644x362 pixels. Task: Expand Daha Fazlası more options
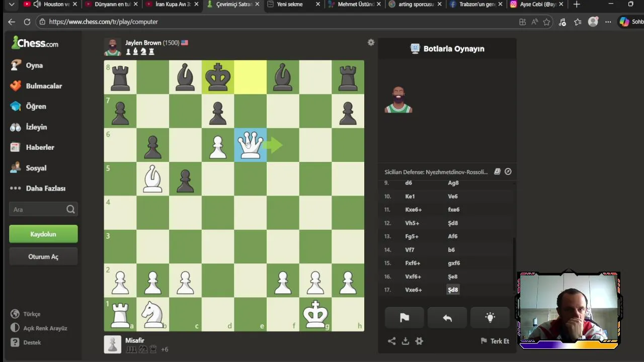click(45, 188)
